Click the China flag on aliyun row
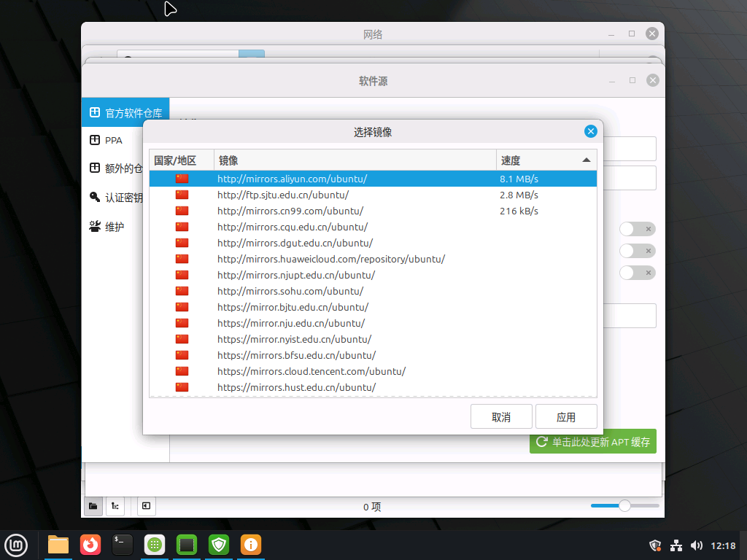 pos(182,179)
